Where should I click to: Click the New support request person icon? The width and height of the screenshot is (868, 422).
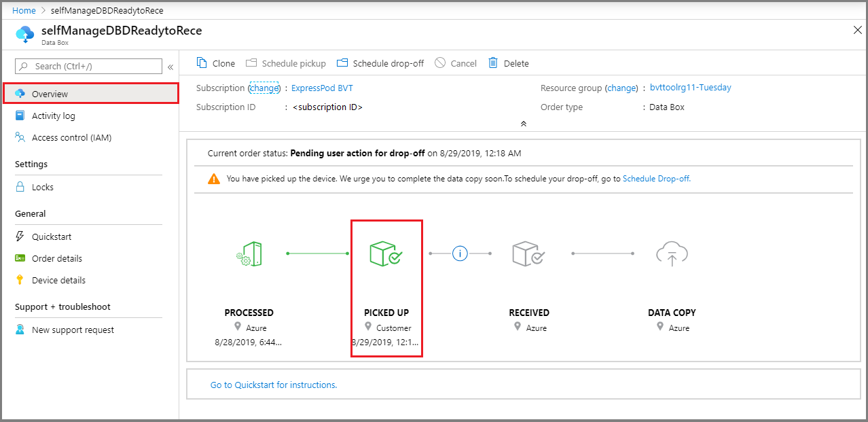[x=20, y=330]
